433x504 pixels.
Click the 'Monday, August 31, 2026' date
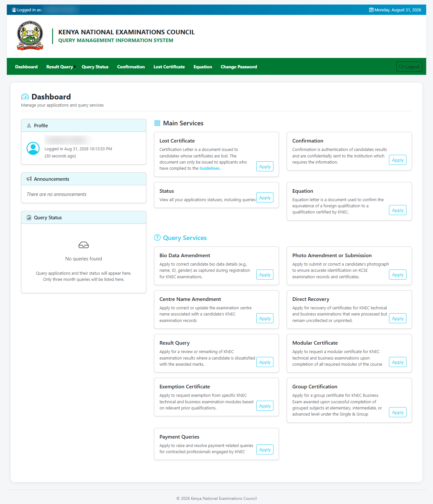click(398, 10)
